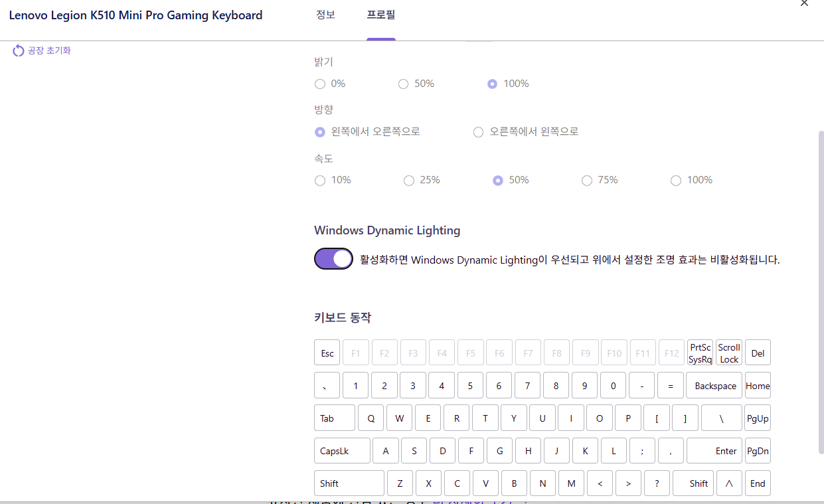Select the minus key
824x504 pixels.
641,385
